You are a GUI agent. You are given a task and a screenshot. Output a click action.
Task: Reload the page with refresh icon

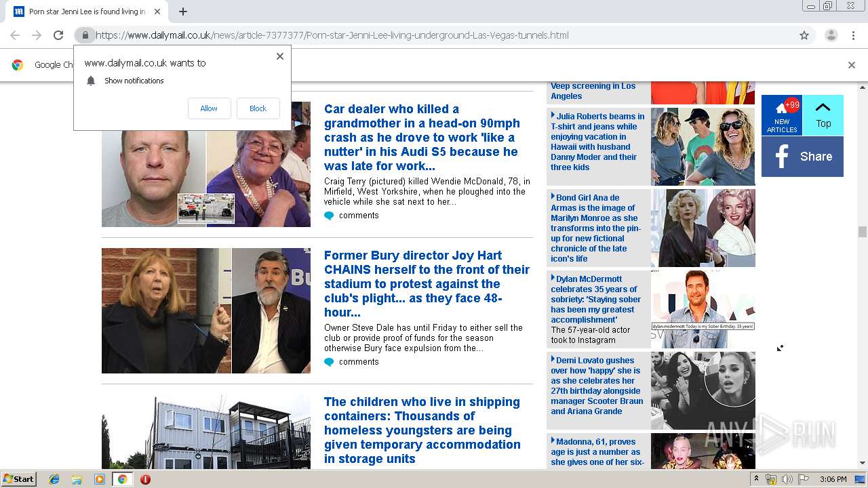point(58,35)
